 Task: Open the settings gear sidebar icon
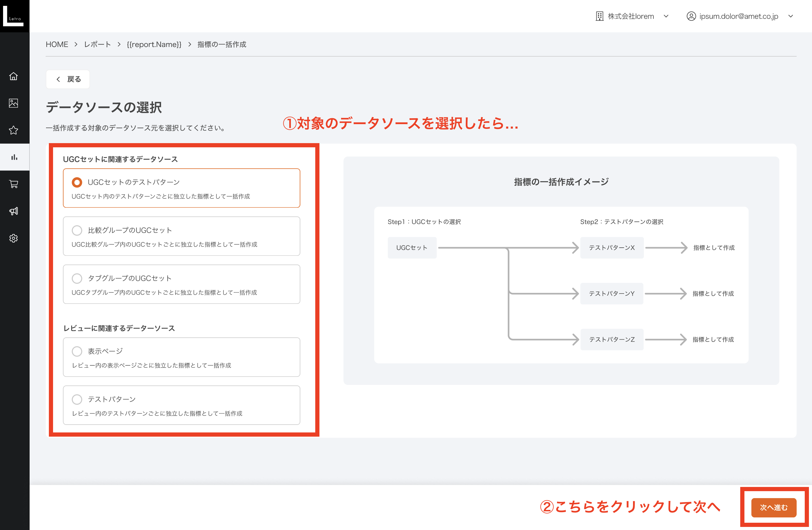[14, 238]
